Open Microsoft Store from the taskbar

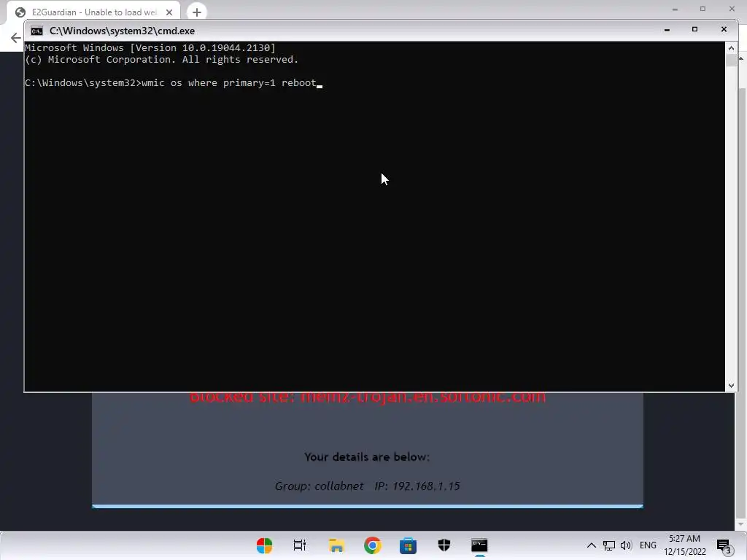409,545
